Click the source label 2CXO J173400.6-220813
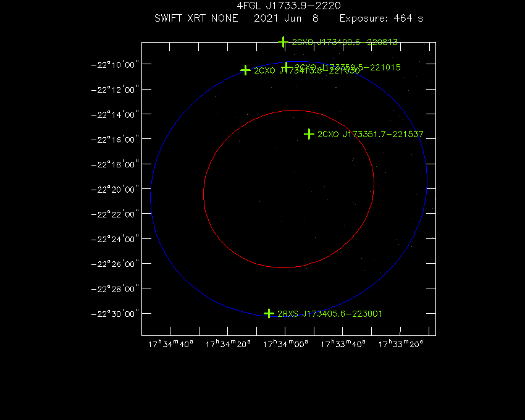Image resolution: width=525 pixels, height=420 pixels. click(x=345, y=42)
